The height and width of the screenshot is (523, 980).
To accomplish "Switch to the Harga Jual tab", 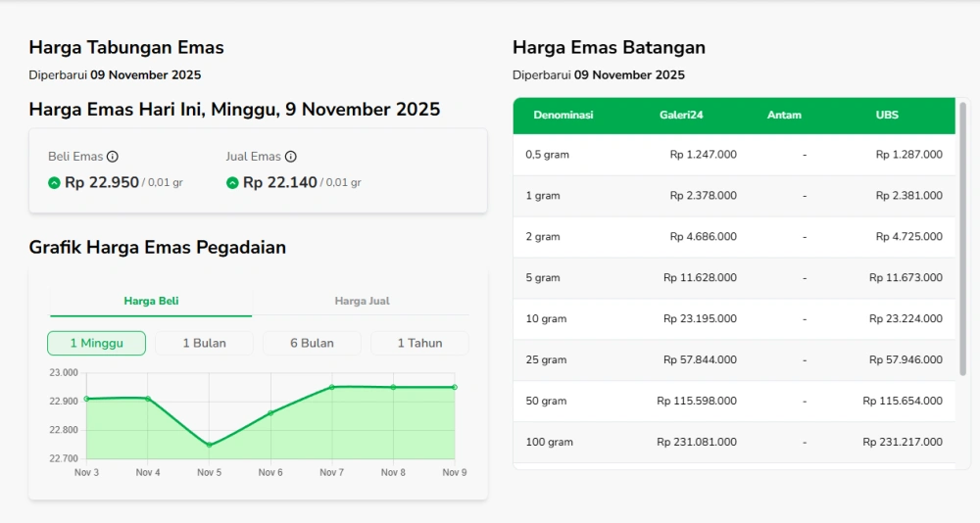I will (362, 302).
